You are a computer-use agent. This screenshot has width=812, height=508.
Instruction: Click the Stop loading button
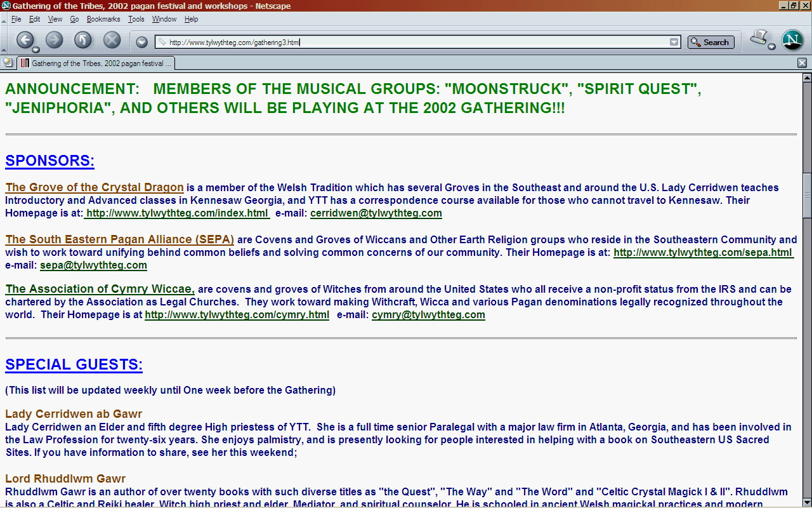pos(112,40)
